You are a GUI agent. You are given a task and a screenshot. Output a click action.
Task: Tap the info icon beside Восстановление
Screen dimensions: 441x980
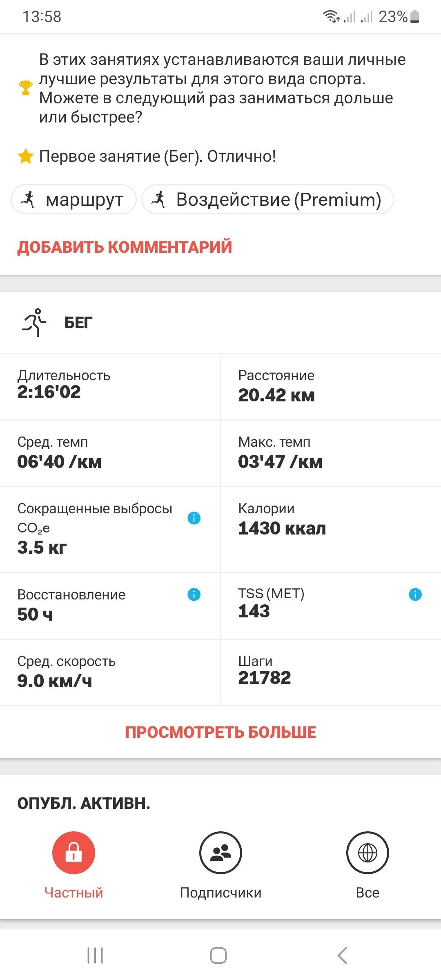194,594
